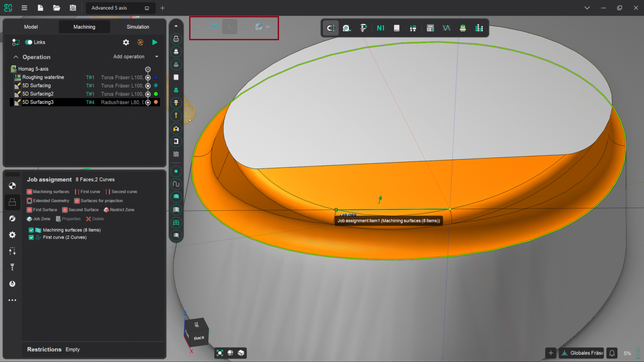644x362 pixels.
Task: Select the magnet snapping tool
Action: [x=330, y=28]
